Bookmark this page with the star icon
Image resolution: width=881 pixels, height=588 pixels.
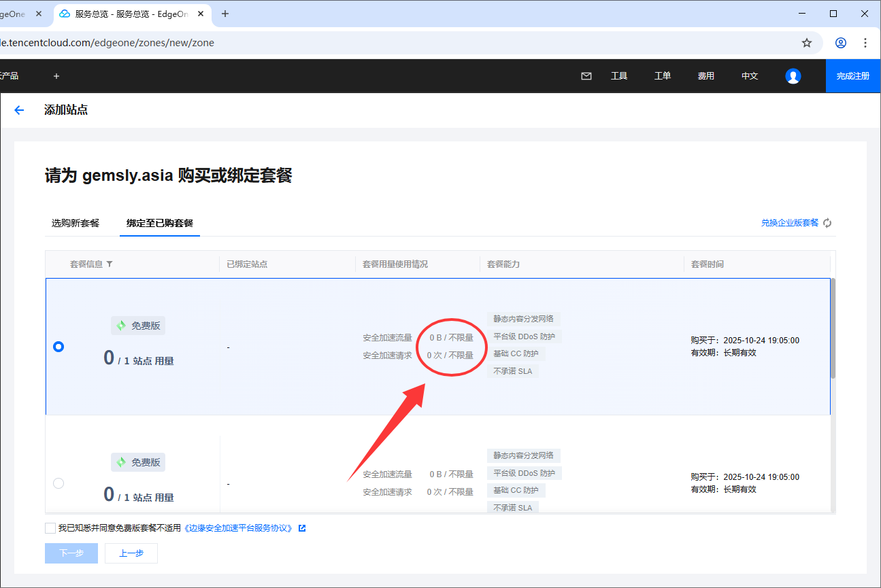[807, 43]
